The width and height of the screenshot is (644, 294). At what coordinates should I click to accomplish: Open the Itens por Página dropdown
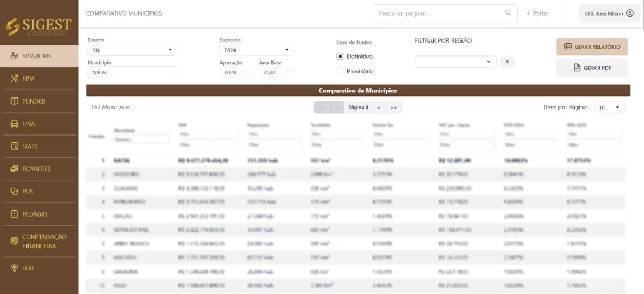tap(609, 108)
